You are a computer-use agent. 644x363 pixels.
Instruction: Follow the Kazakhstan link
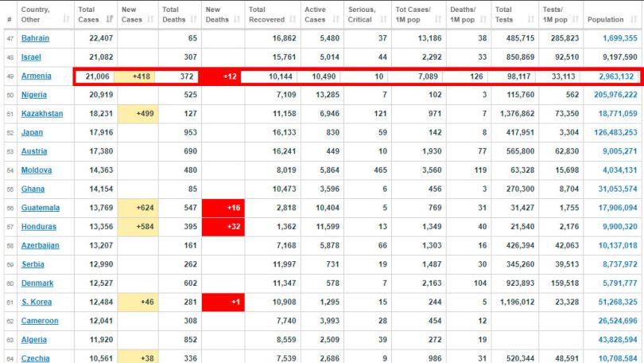42,114
